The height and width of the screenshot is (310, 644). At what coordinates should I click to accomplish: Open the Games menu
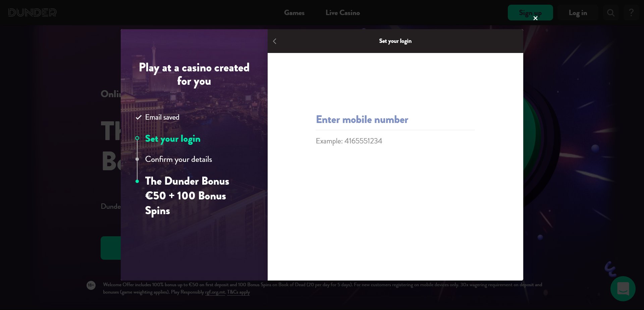(x=294, y=13)
